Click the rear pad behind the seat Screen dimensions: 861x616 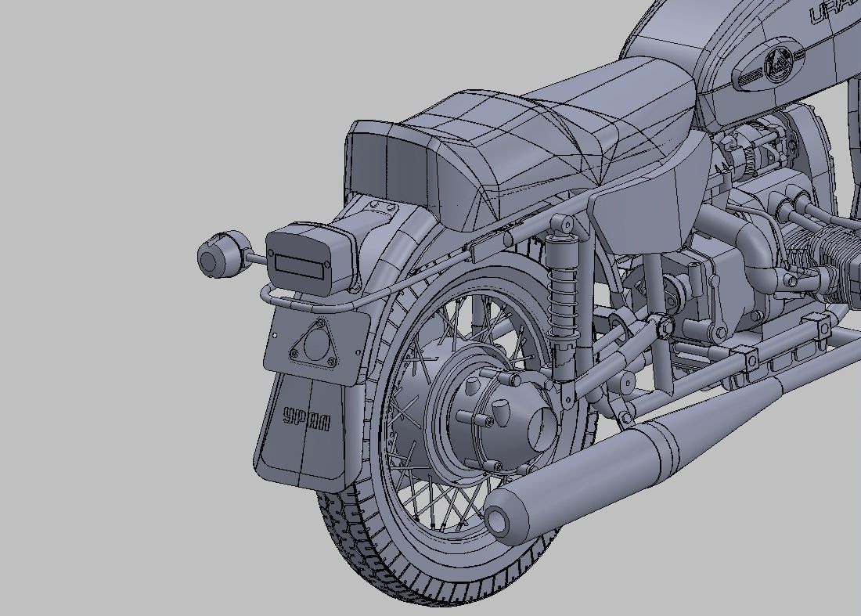pos(386,166)
